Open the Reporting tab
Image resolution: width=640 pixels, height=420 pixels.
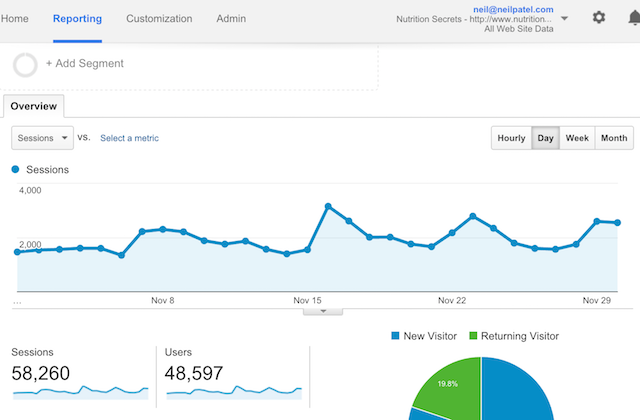[x=78, y=19]
